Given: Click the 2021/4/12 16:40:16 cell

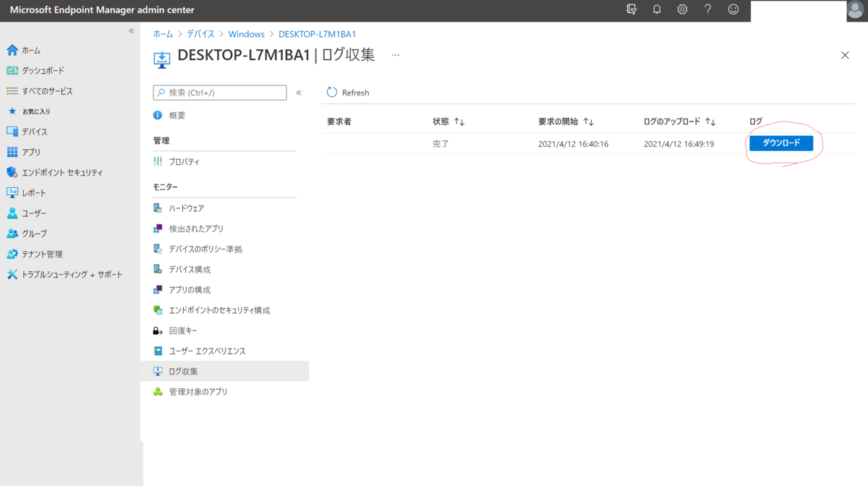Looking at the screenshot, I should (573, 144).
